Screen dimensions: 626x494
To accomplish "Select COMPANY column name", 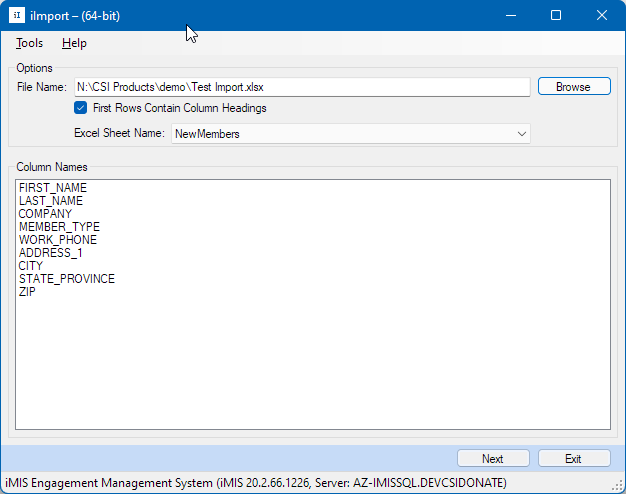I will 45,214.
